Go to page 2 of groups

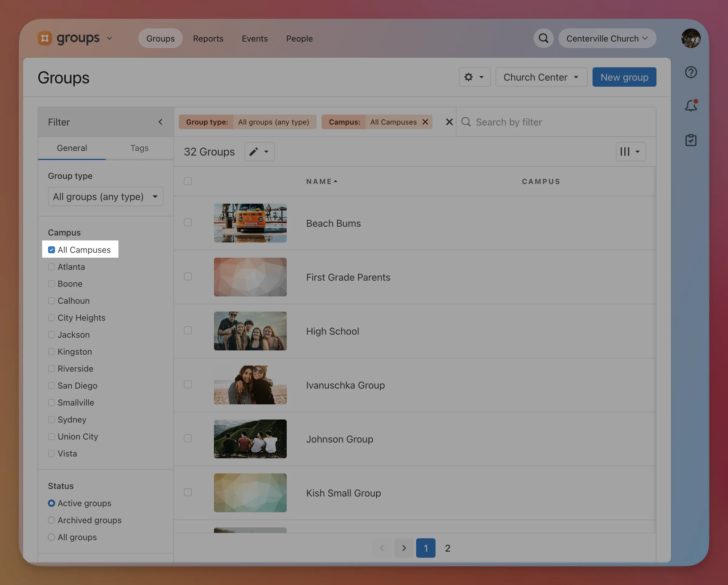(447, 548)
